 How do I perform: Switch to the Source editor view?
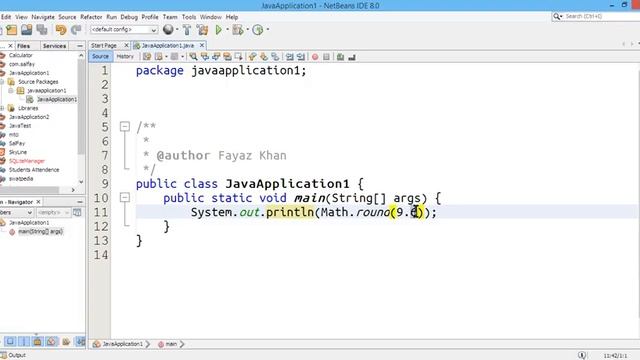[x=100, y=56]
